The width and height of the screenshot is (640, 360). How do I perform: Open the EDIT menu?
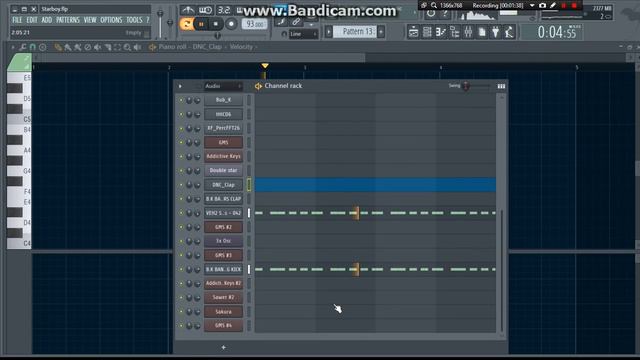click(x=32, y=20)
